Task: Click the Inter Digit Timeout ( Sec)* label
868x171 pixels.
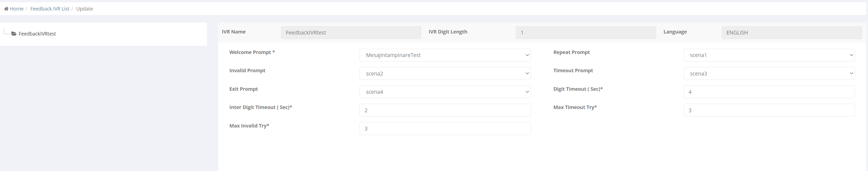Action: coord(261,107)
